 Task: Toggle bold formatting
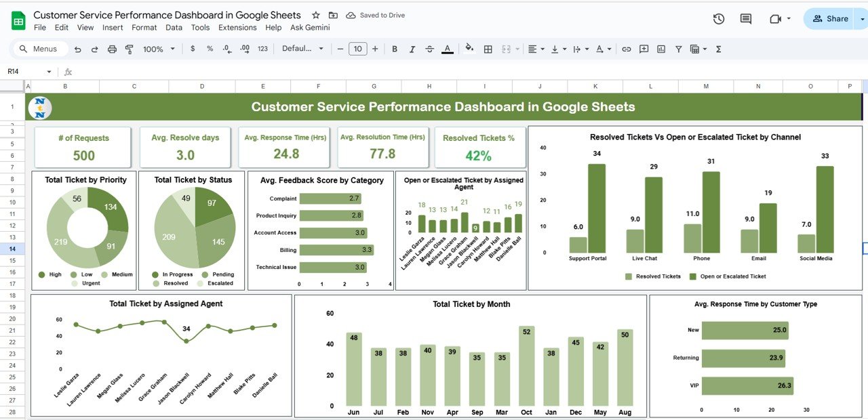(394, 49)
